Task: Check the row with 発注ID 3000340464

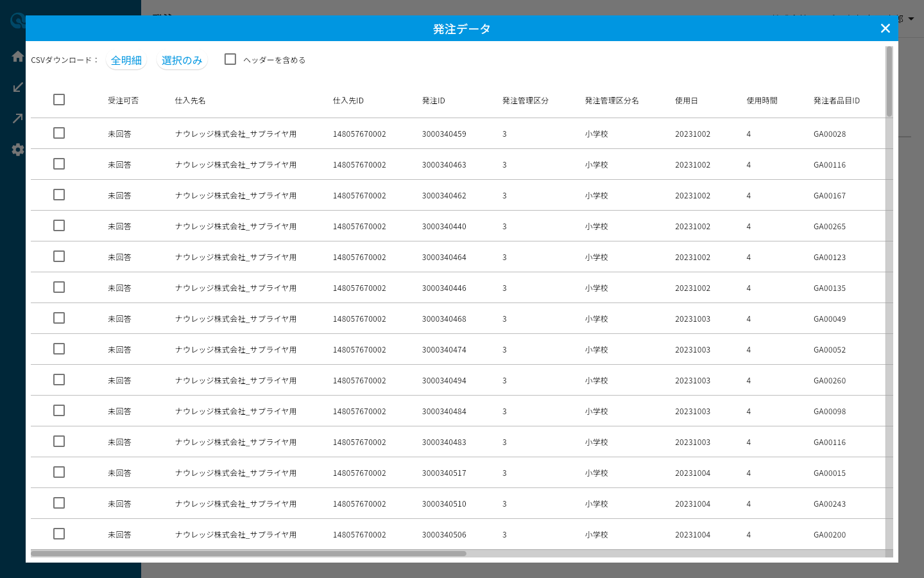Action: coord(59,256)
